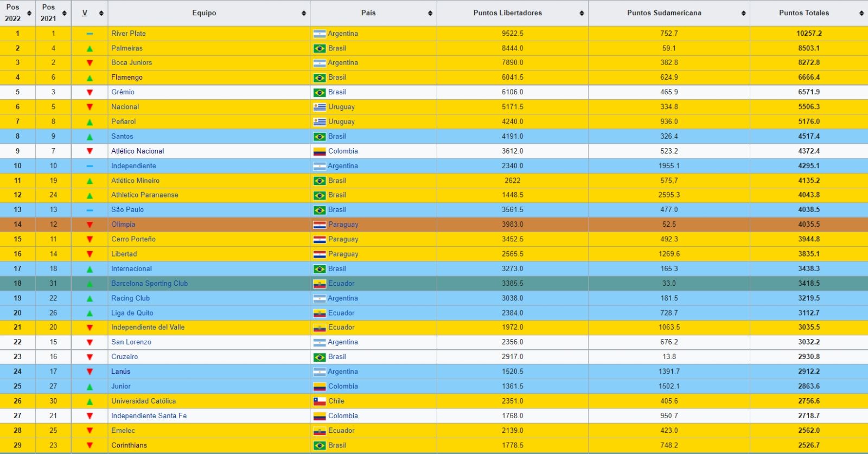Click the blue no-change dash in the Independiente row
This screenshot has width=868, height=454.
[90, 166]
